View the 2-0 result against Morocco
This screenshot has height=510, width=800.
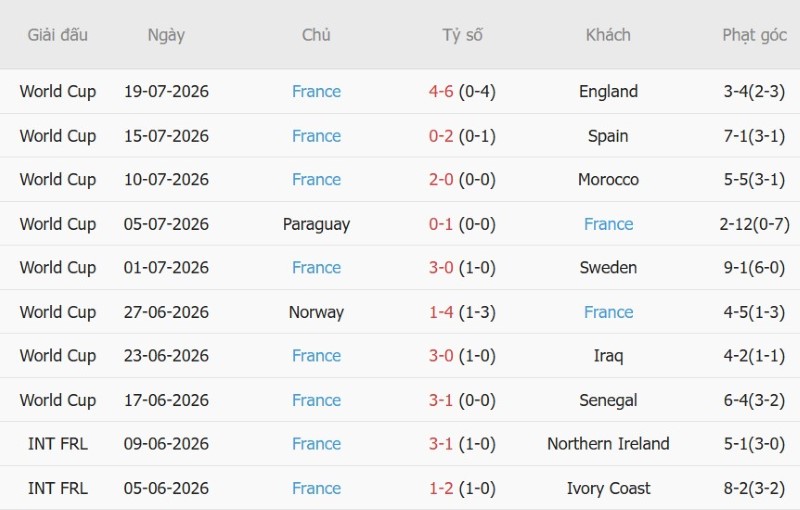click(441, 180)
